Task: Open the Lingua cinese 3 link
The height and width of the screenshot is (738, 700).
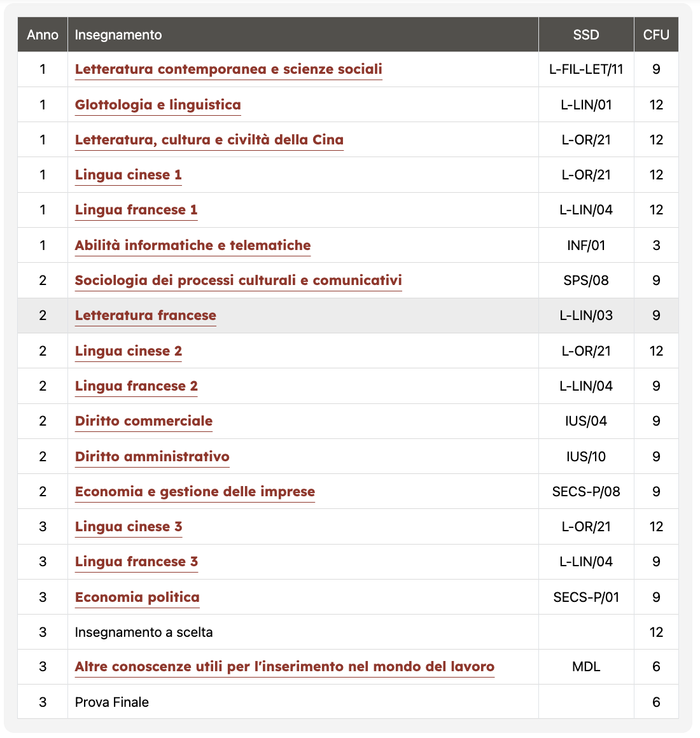Action: pos(128,527)
